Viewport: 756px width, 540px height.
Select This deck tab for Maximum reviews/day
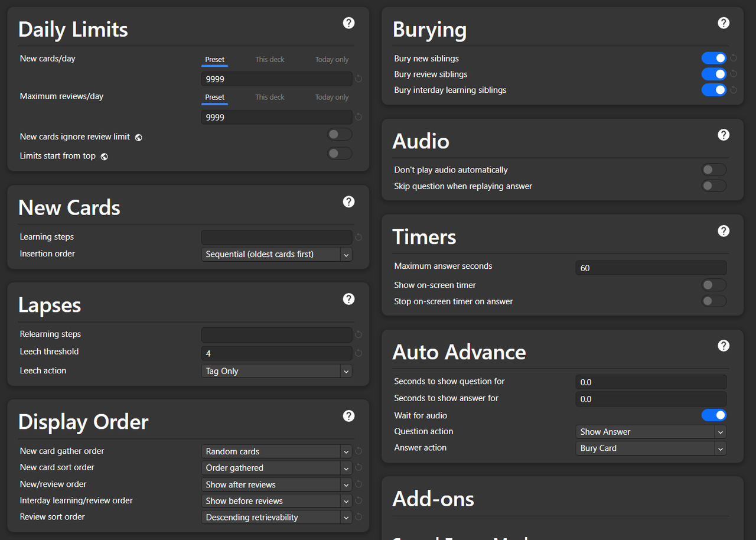point(270,97)
